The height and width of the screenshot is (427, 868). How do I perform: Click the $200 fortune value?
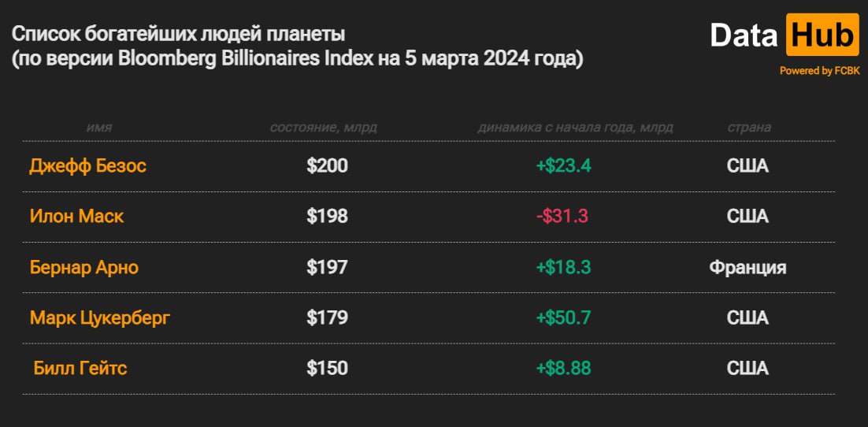pos(327,166)
